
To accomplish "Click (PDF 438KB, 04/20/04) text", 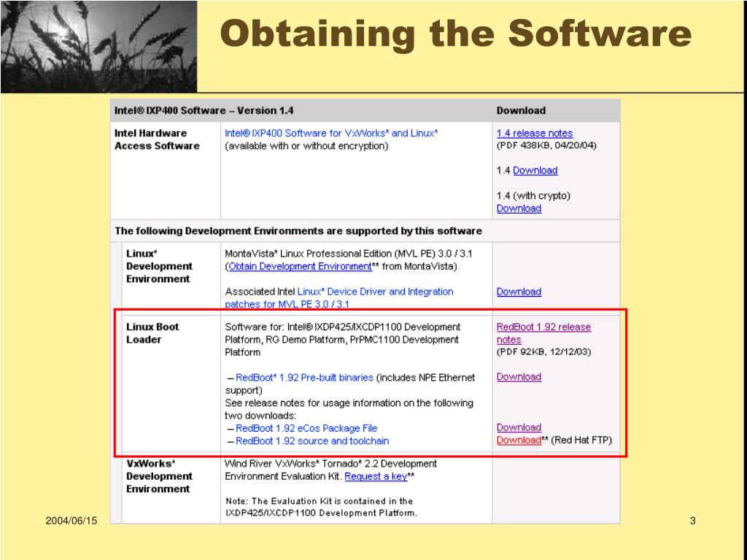I will pyautogui.click(x=546, y=145).
